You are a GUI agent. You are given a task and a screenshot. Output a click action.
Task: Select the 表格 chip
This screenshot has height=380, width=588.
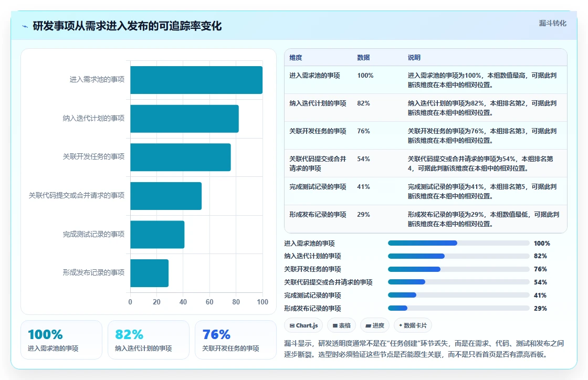(342, 325)
